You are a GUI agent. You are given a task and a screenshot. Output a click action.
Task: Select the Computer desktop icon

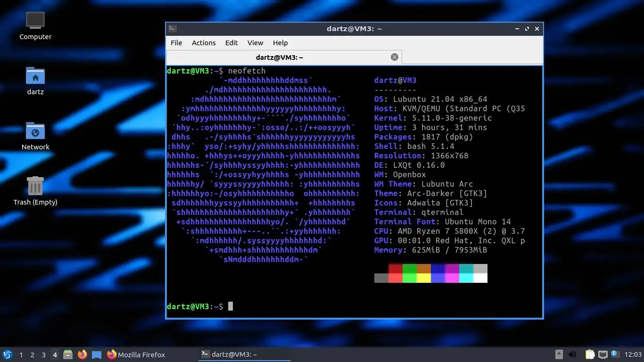tap(35, 26)
